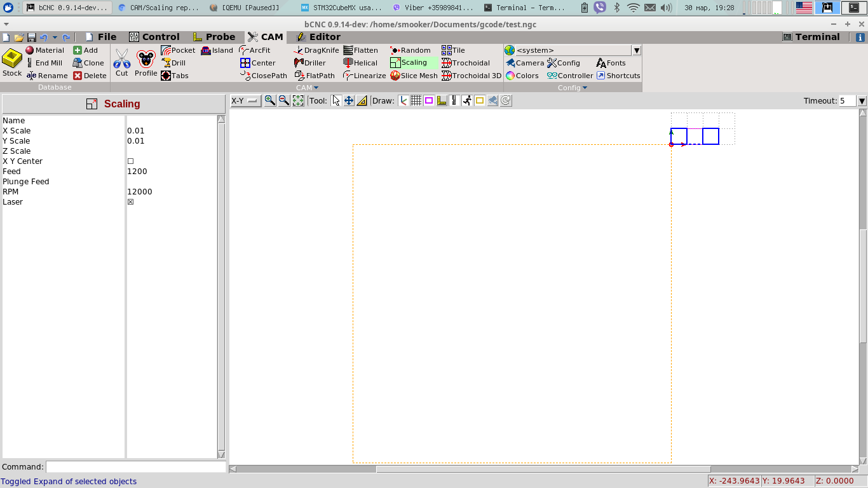Choose the Pocket operation
This screenshot has width=868, height=488.
point(178,50)
